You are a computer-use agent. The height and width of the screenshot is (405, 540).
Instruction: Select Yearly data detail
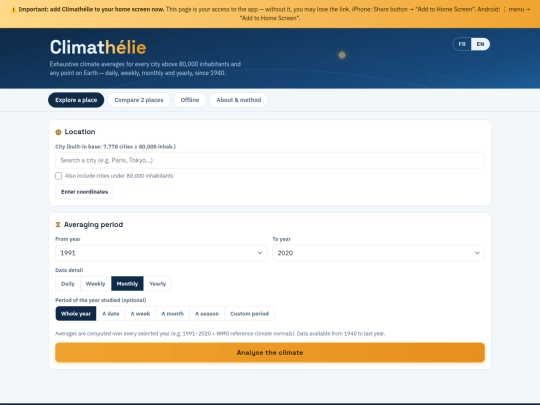(158, 284)
